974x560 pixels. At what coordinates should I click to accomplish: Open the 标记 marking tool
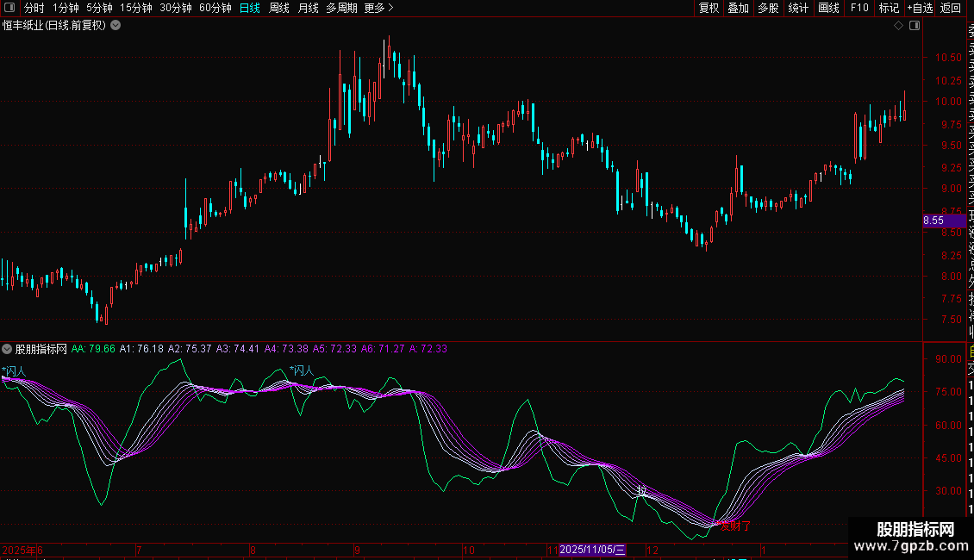point(889,8)
